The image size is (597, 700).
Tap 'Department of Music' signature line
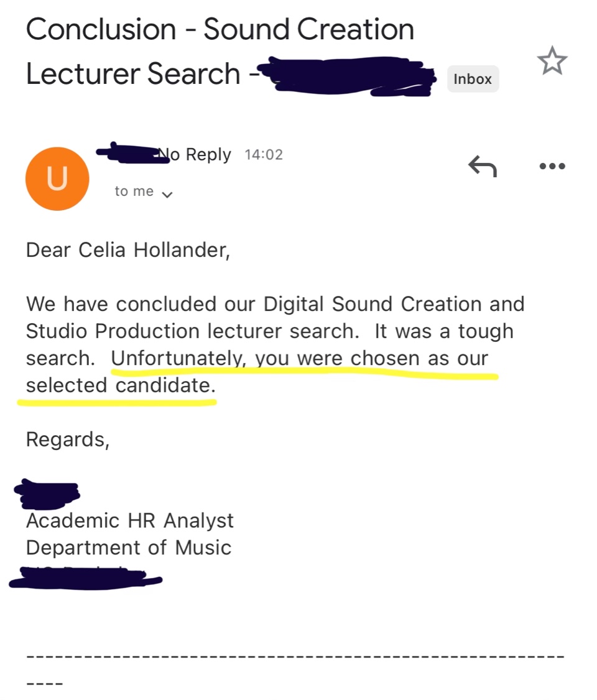[x=129, y=548]
